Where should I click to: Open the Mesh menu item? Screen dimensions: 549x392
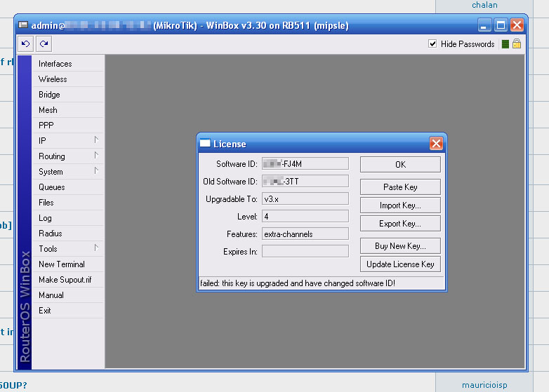pyautogui.click(x=68, y=110)
